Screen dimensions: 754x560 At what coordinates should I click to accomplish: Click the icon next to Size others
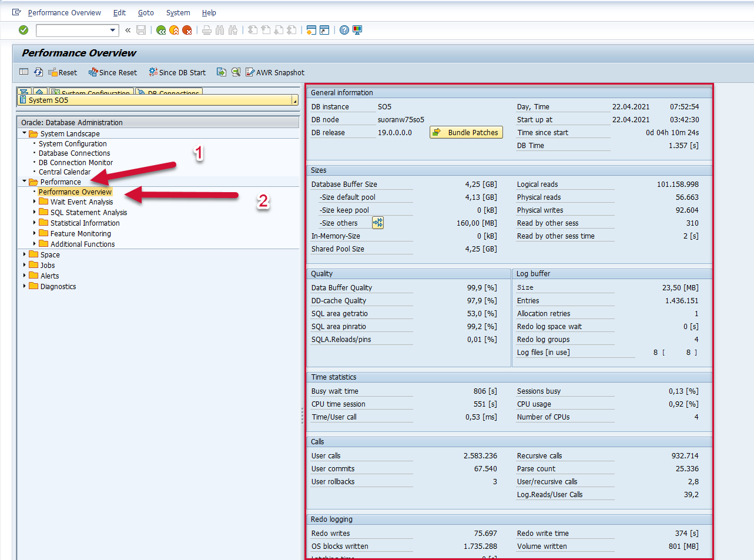(378, 223)
